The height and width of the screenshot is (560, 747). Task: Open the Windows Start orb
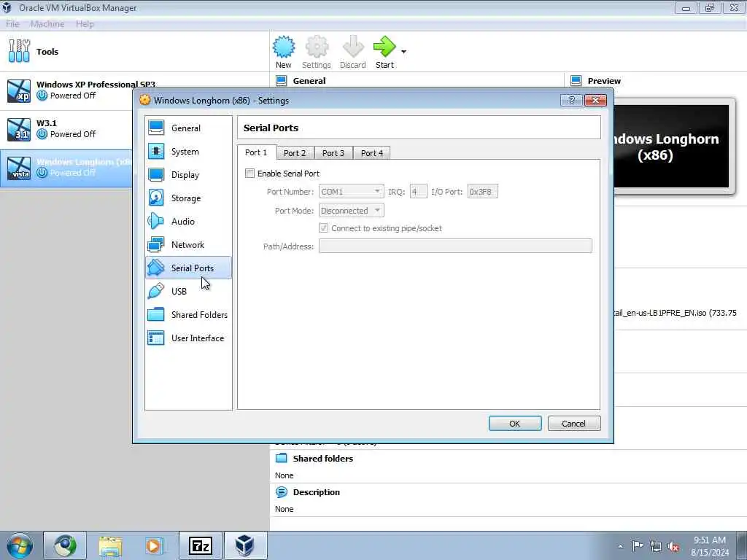point(20,545)
